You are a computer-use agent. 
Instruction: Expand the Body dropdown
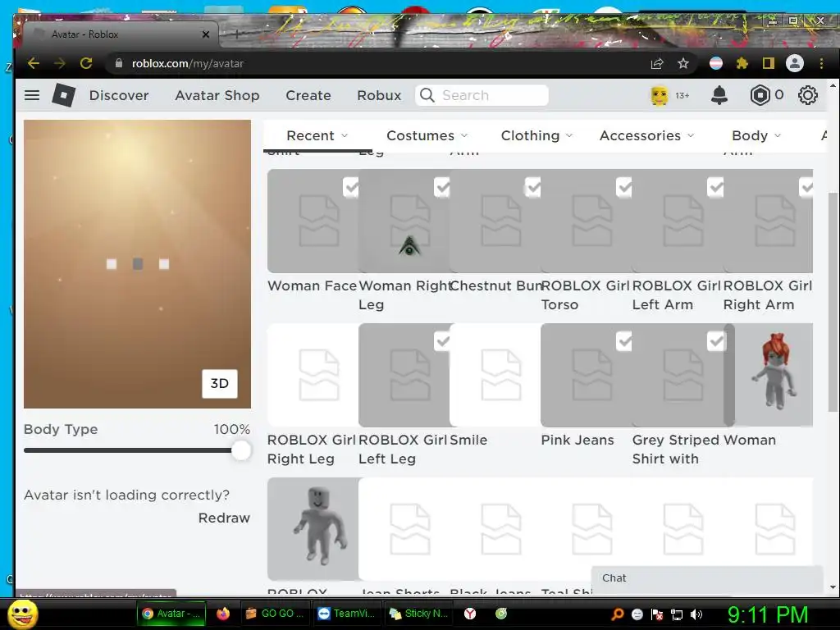(756, 135)
